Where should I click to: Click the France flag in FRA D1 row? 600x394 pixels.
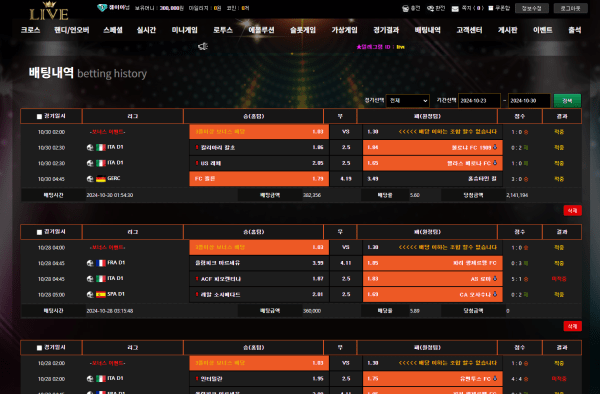101,263
